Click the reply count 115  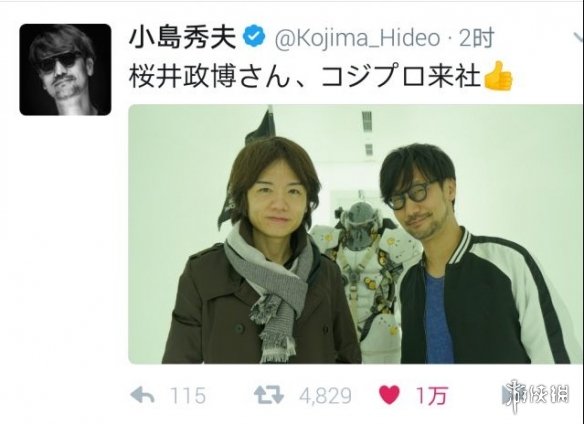click(x=188, y=396)
